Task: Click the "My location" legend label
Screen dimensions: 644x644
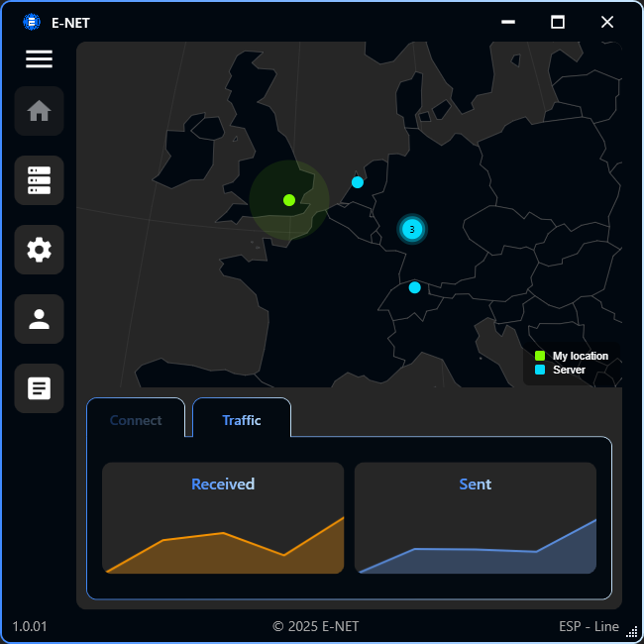Action: pyautogui.click(x=580, y=356)
